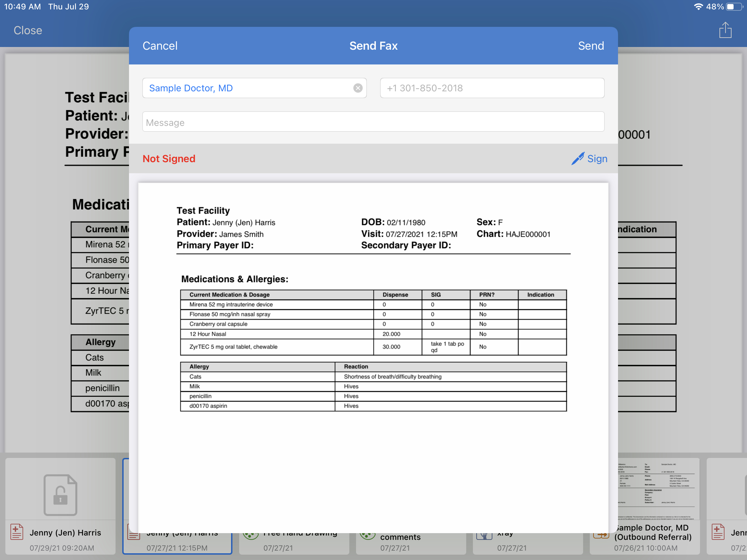The width and height of the screenshot is (747, 560).
Task: Tap Shortness of breath/difficulty breathing reaction
Action: pos(392,377)
